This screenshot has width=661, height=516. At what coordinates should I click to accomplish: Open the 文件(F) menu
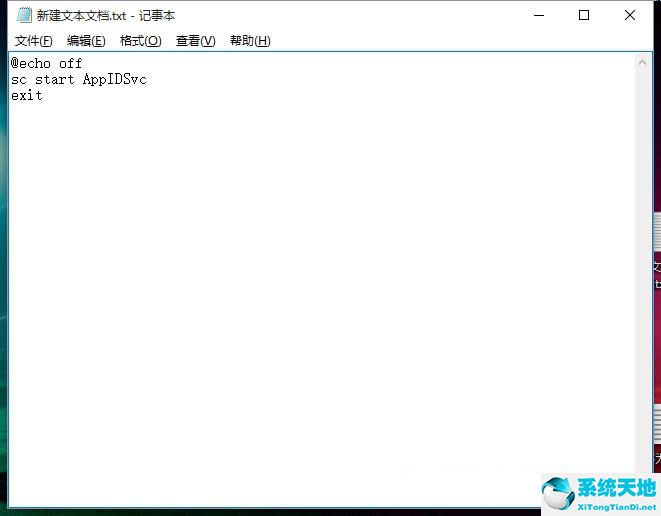click(34, 41)
